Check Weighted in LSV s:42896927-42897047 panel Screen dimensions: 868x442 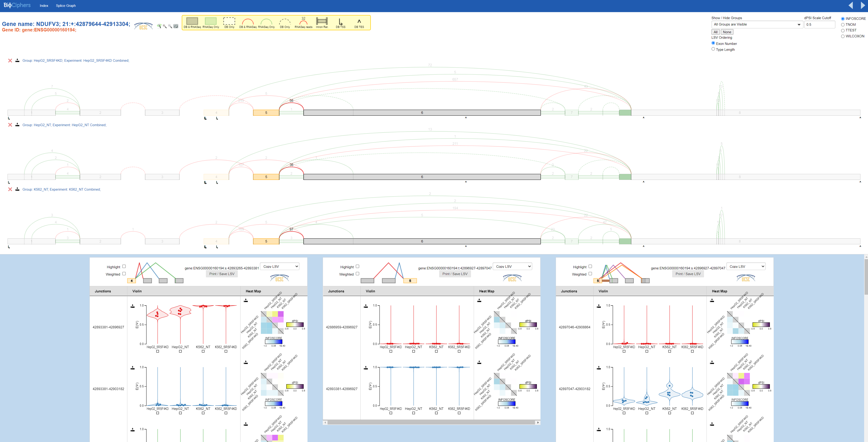(x=590, y=273)
